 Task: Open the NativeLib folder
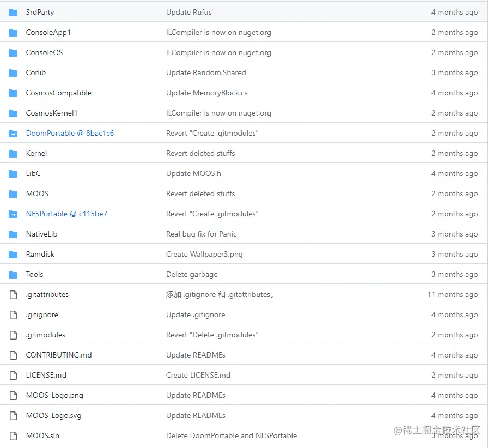(41, 234)
